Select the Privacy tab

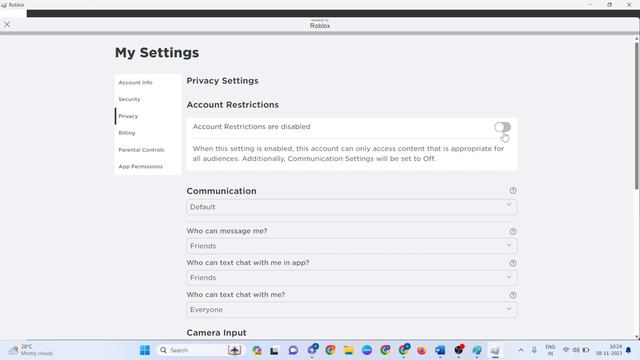pos(128,116)
